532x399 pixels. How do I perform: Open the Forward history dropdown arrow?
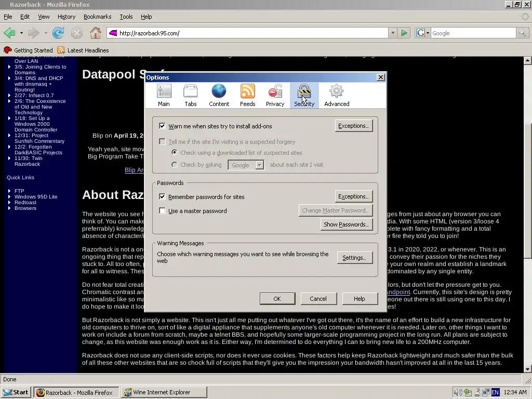[x=46, y=33]
